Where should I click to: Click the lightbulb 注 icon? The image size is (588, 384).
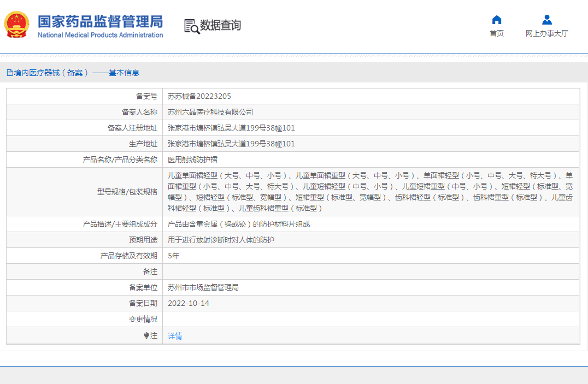tap(146, 335)
